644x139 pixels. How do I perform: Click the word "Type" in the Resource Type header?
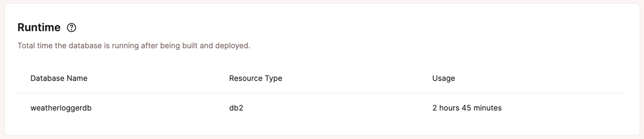coord(274,78)
